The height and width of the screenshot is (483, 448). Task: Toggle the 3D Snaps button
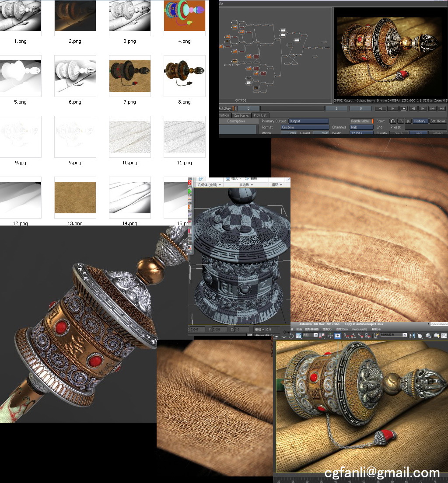click(x=346, y=335)
